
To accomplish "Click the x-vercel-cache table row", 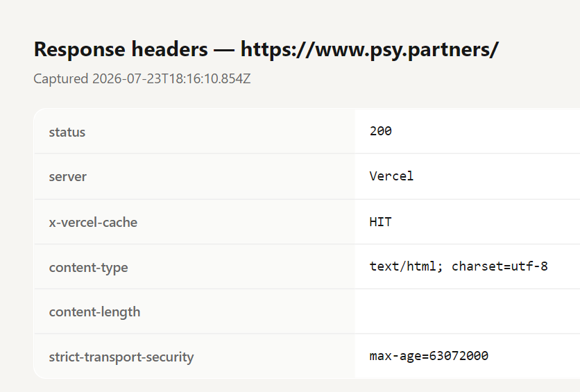I will tap(307, 222).
